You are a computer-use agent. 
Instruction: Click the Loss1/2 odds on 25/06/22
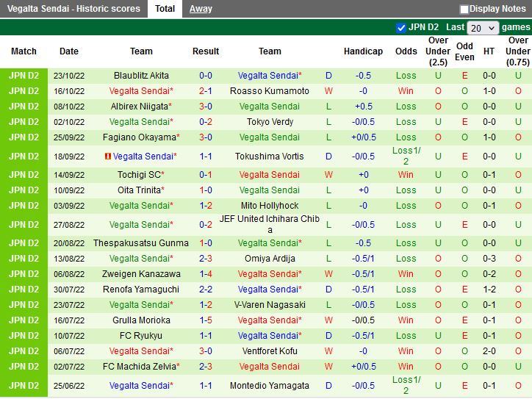[x=406, y=386]
